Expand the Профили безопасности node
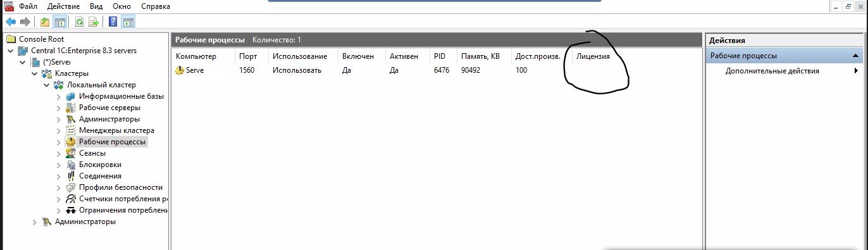Screen dimensions: 868x250 tap(59, 187)
